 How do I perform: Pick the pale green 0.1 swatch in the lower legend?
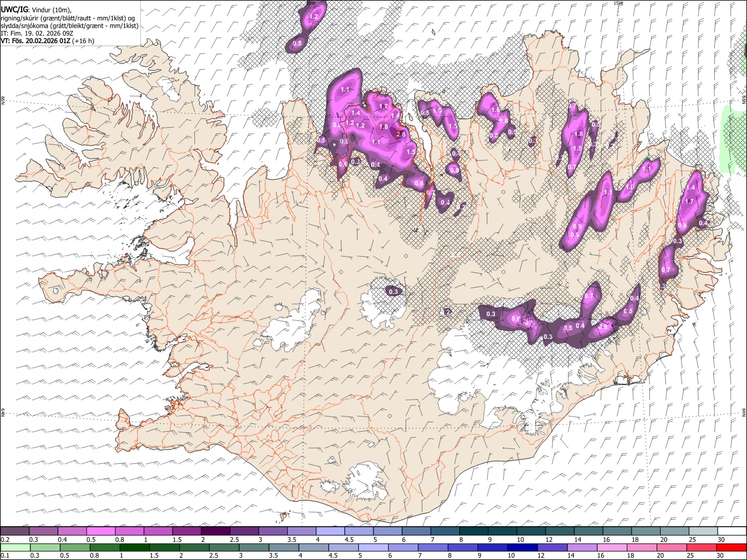pyautogui.click(x=15, y=548)
